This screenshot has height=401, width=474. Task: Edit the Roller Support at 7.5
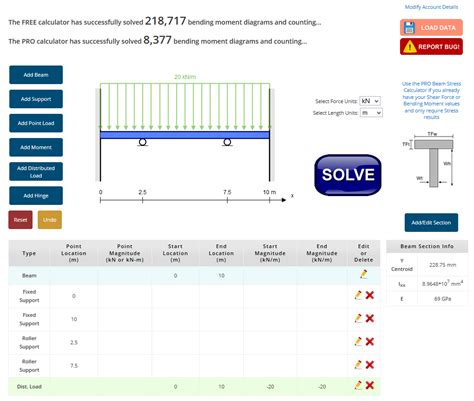(359, 366)
